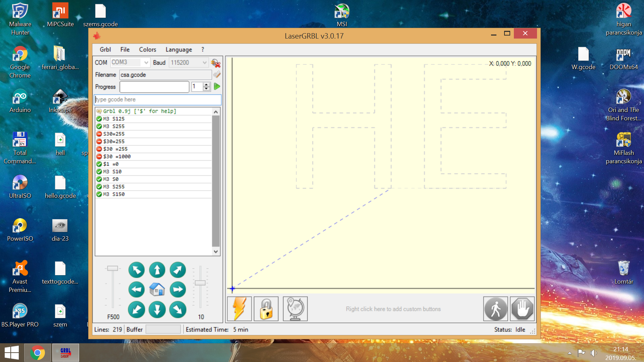Open Google Chrome from the taskbar
The width and height of the screenshot is (644, 362).
click(x=37, y=353)
